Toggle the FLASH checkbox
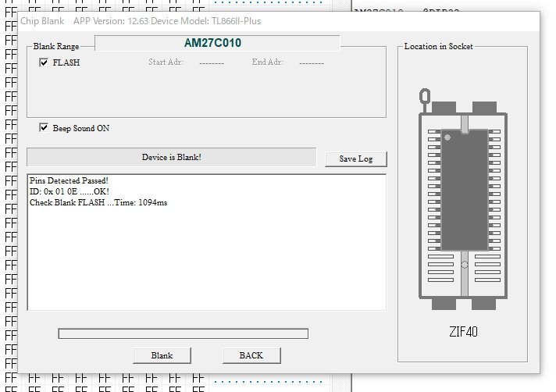This screenshot has height=392, width=556. (45, 62)
